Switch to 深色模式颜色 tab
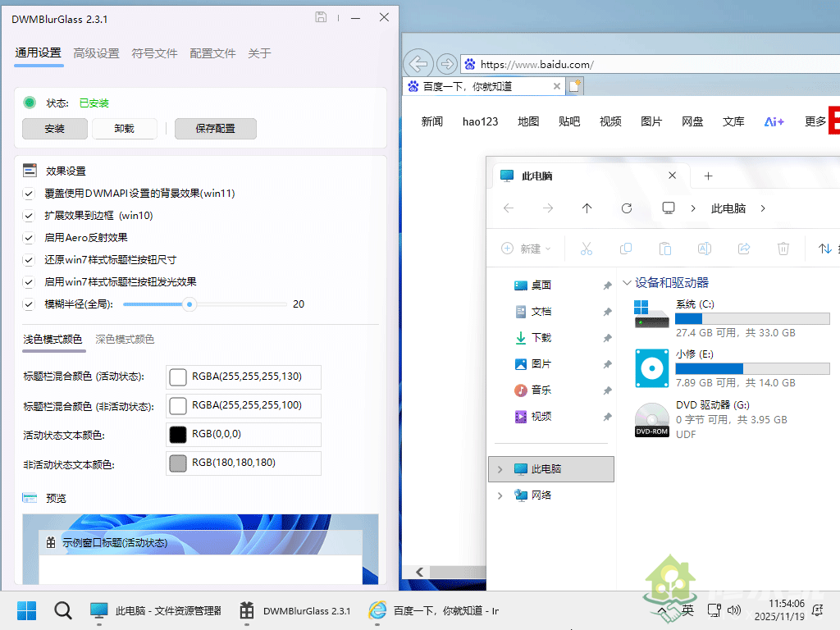This screenshot has width=840, height=630. (125, 340)
